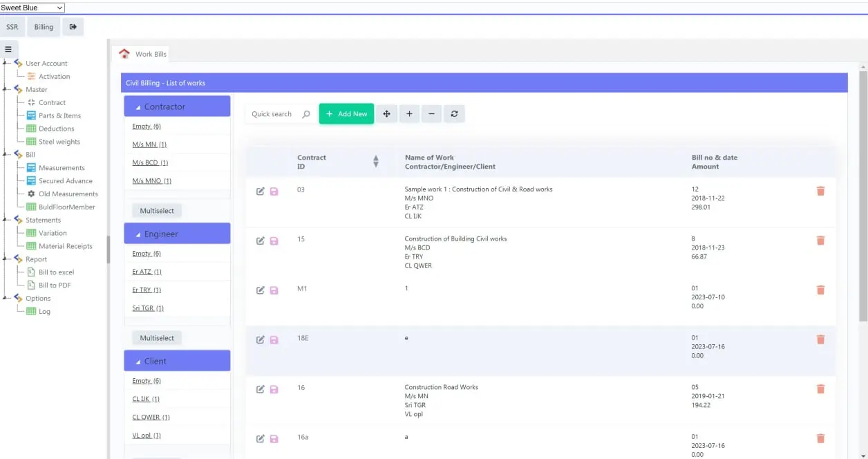Click the Work Bills home icon
This screenshot has height=459, width=868.
[125, 53]
